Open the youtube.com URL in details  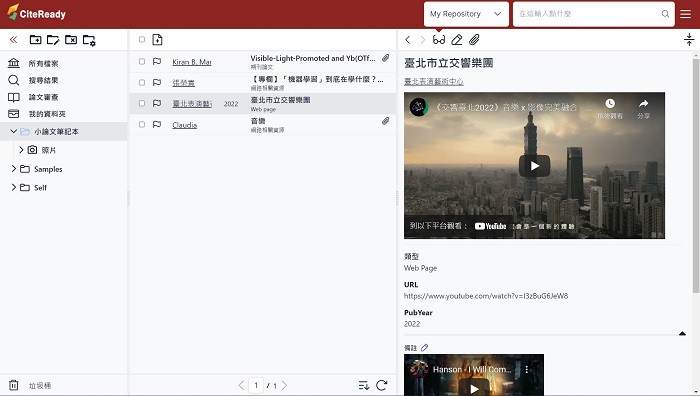point(486,296)
